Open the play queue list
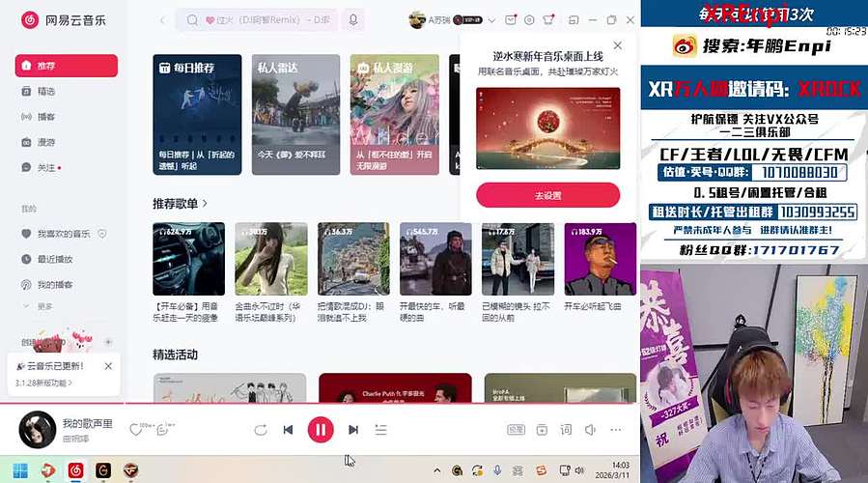This screenshot has width=868, height=483. [380, 430]
